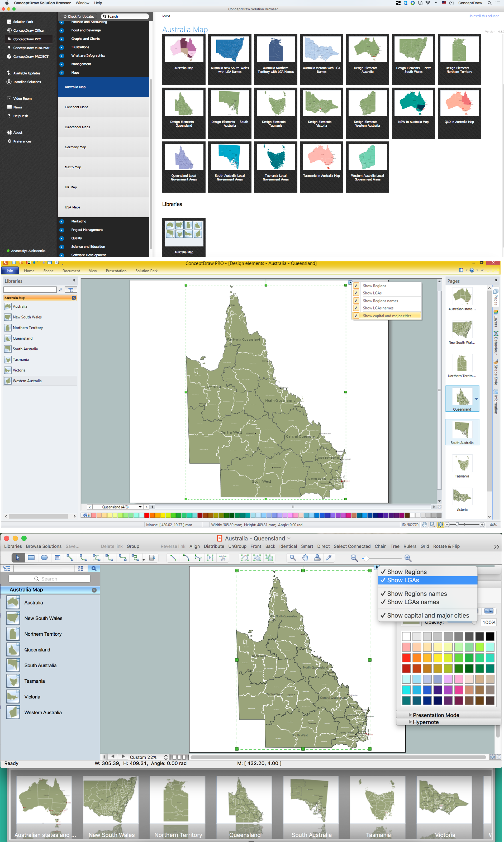
Task: Click Check for Updates button
Action: (79, 17)
